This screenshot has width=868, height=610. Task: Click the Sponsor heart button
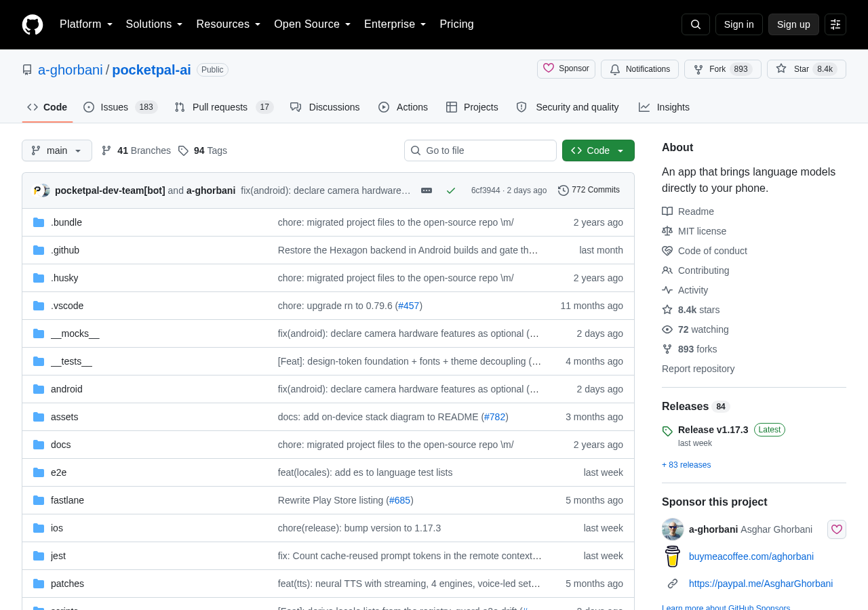[566, 69]
